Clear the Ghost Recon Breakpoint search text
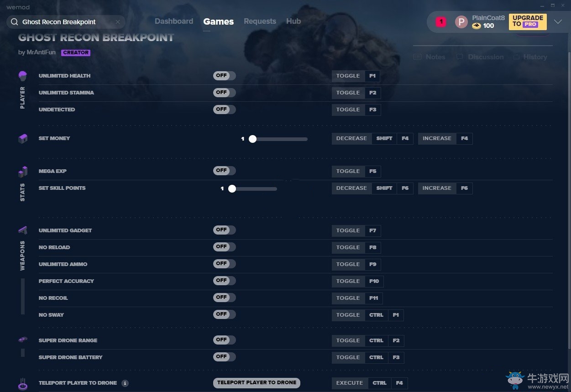The image size is (571, 392). pos(118,22)
